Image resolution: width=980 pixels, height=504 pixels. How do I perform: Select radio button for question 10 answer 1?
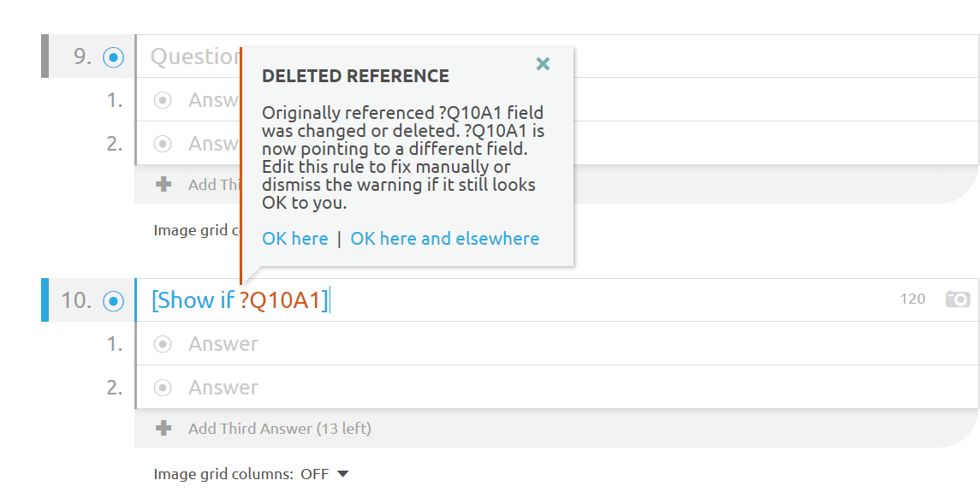click(163, 343)
